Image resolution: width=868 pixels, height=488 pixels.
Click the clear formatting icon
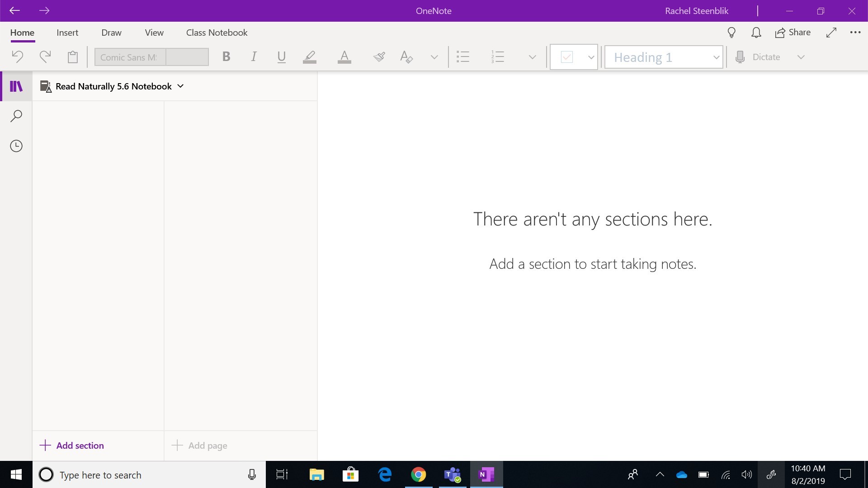[x=406, y=57]
